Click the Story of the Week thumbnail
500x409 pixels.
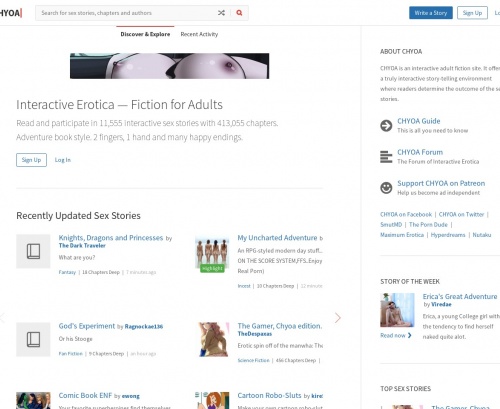point(397,310)
